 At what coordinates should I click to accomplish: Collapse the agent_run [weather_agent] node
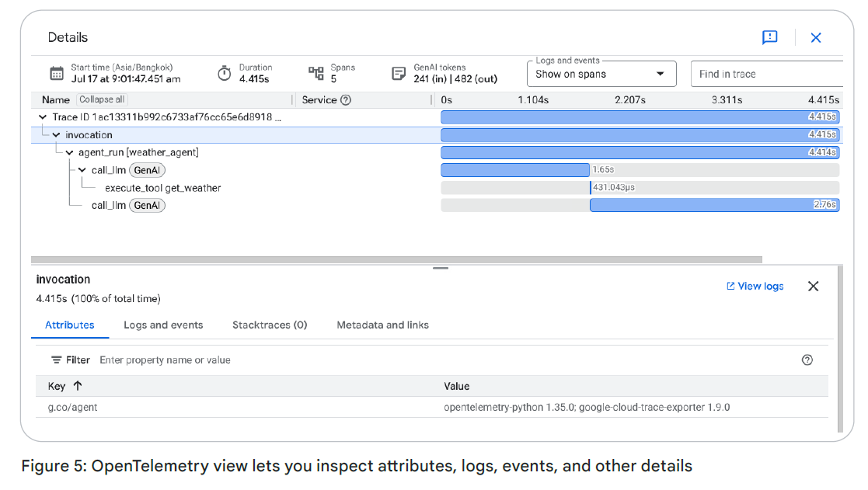[69, 153]
